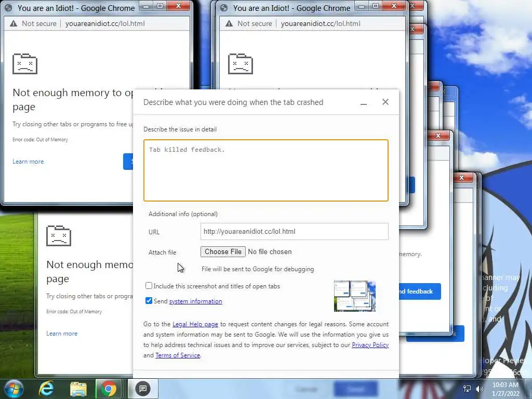Click Not secure label in the left window

point(39,23)
